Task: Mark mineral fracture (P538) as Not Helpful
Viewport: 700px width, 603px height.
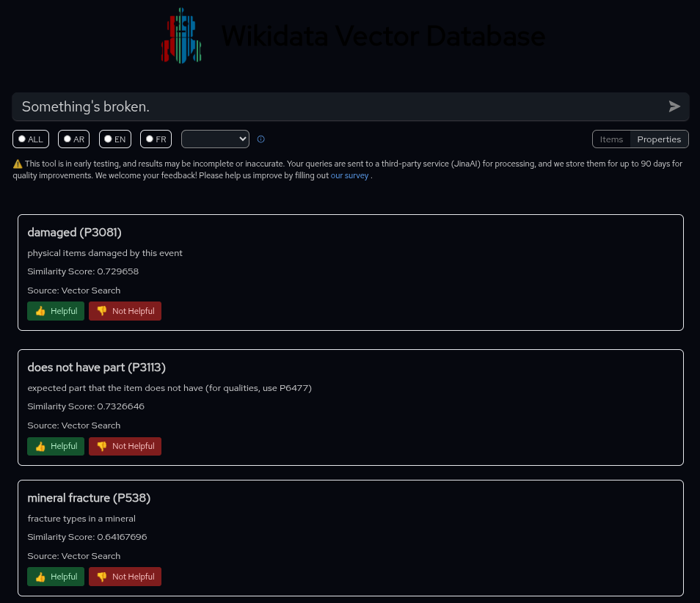Action: pyautogui.click(x=125, y=577)
